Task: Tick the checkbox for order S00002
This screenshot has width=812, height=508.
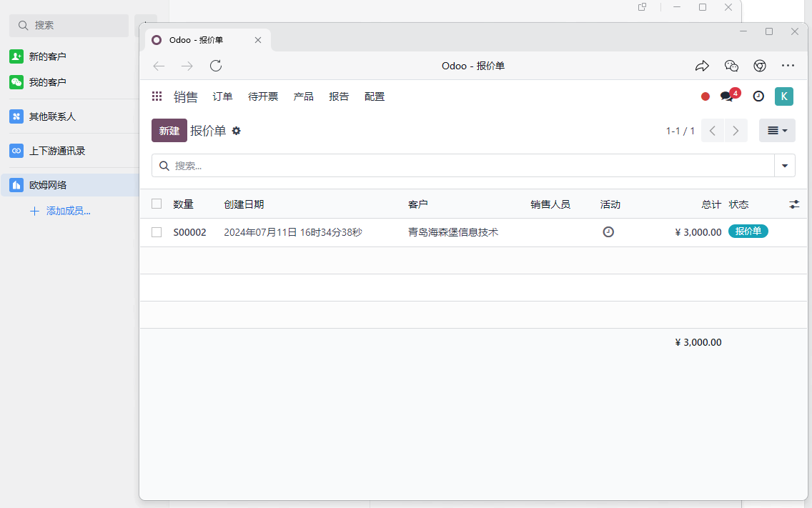Action: coord(157,232)
